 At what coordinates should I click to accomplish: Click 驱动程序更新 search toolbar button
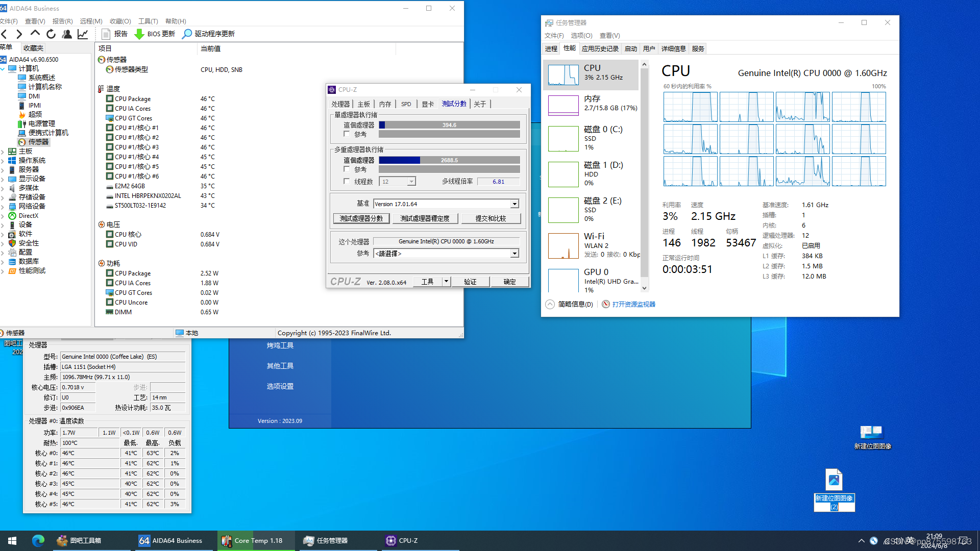coord(208,34)
